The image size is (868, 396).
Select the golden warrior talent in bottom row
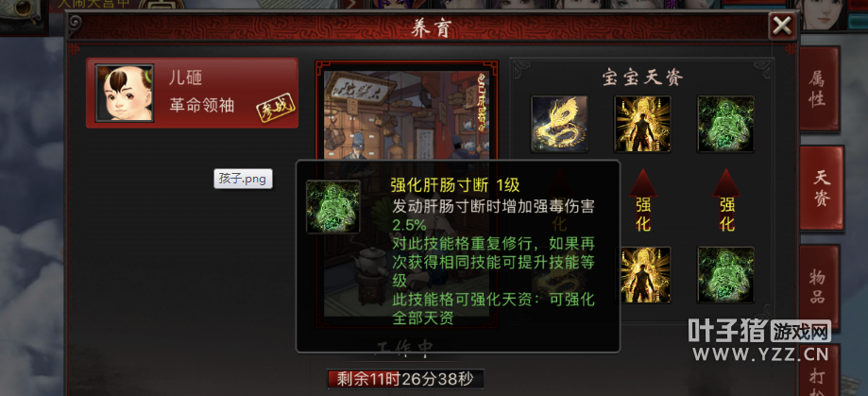pyautogui.click(x=645, y=275)
